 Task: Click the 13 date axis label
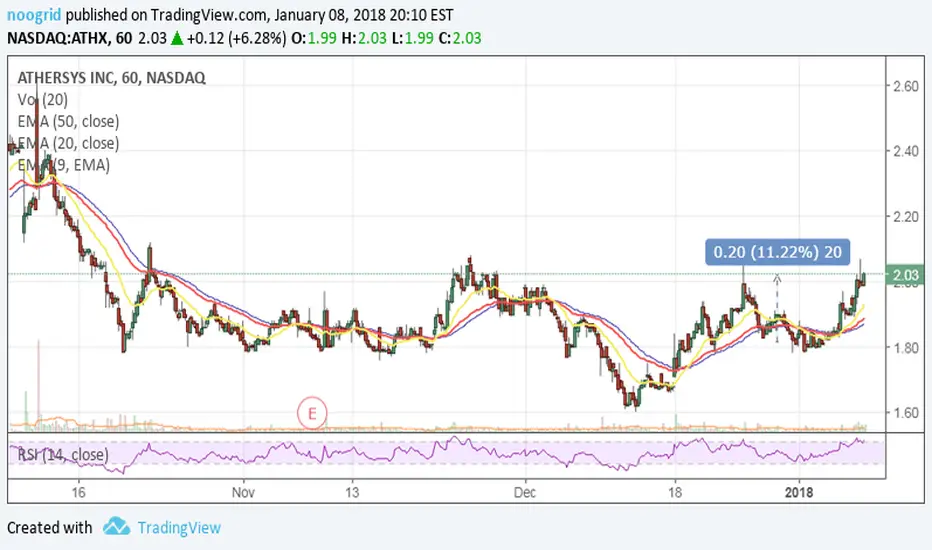coord(352,492)
